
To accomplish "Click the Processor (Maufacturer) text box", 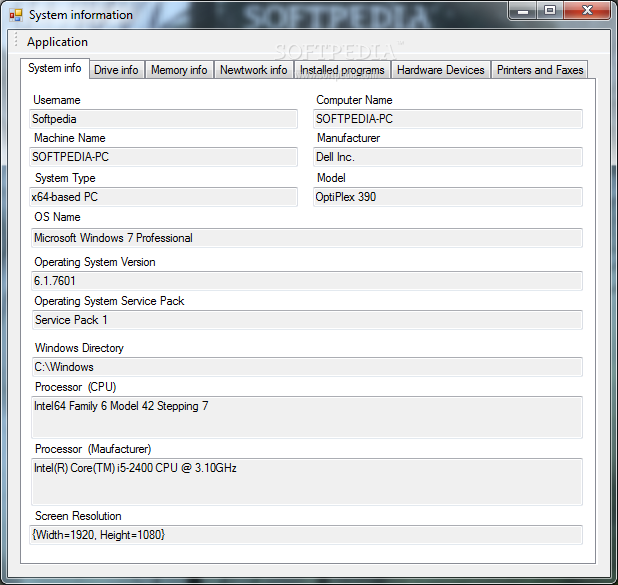I will pos(307,482).
